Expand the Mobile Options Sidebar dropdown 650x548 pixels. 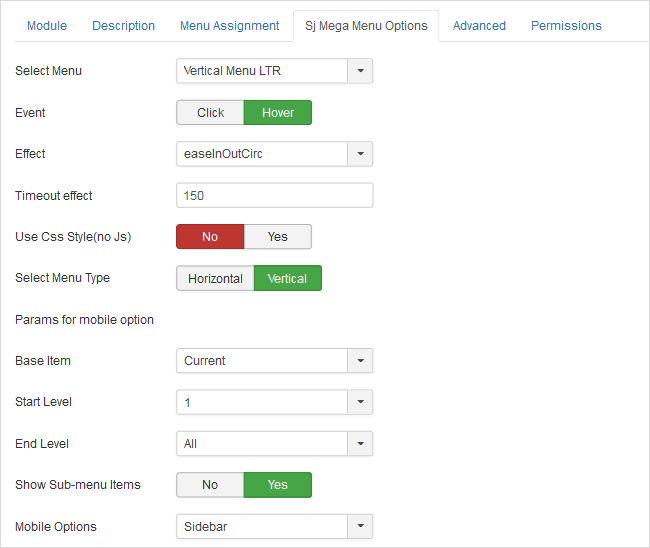click(360, 526)
